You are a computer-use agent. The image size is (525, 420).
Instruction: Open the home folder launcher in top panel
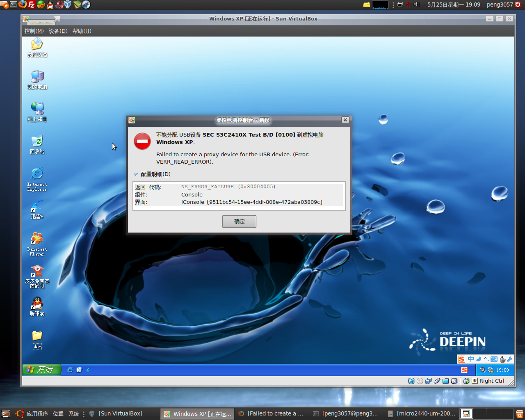4,5
